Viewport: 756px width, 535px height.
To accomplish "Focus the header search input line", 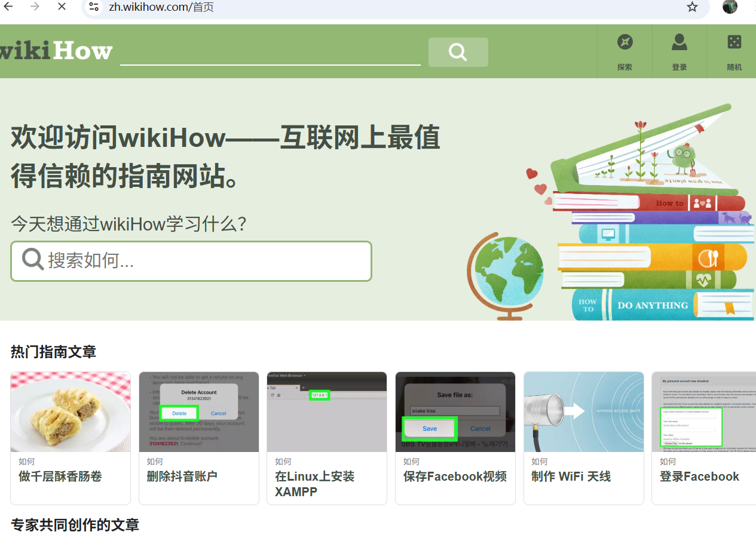I will pyautogui.click(x=270, y=53).
